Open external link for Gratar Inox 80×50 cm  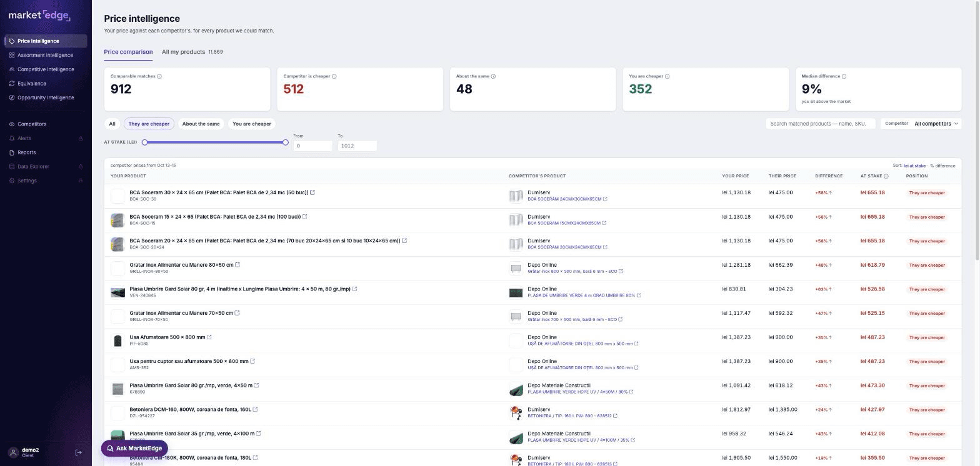click(237, 265)
